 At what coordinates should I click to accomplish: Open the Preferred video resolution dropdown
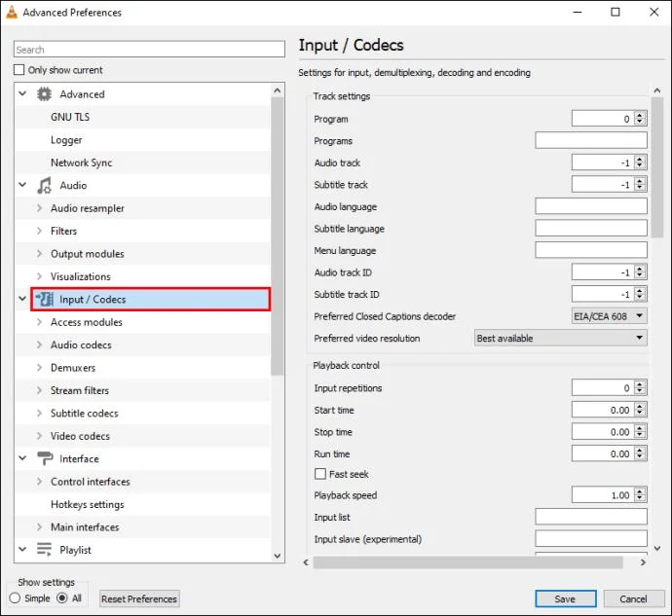point(561,338)
